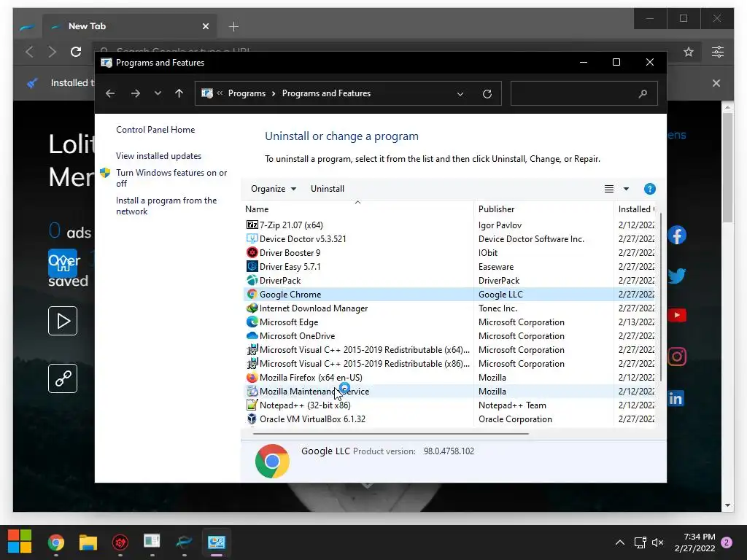This screenshot has width=747, height=560.
Task: Reload the browser page
Action: click(x=76, y=52)
